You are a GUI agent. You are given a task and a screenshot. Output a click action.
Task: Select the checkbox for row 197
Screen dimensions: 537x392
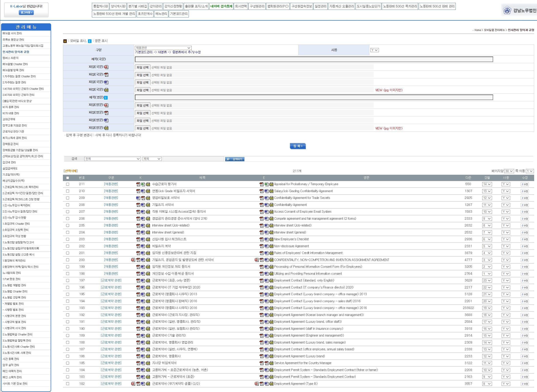[x=68, y=280]
